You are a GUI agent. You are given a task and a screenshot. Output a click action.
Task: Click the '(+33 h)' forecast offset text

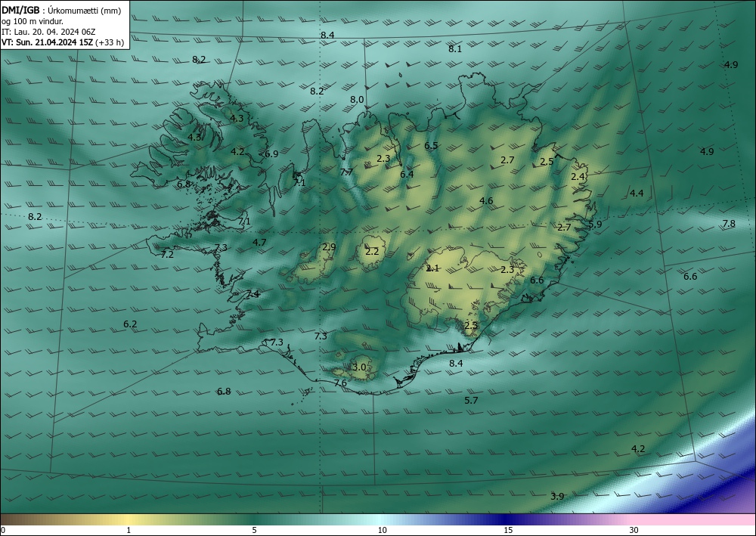[x=110, y=42]
